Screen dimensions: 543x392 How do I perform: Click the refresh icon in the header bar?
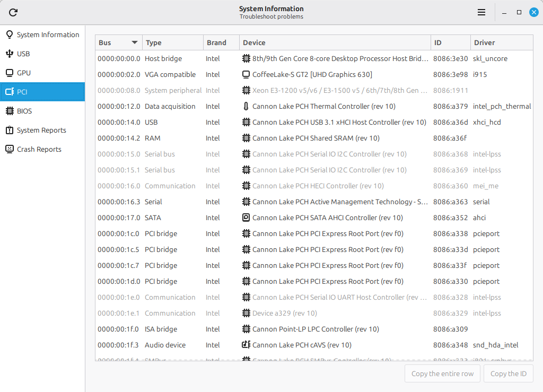14,12
